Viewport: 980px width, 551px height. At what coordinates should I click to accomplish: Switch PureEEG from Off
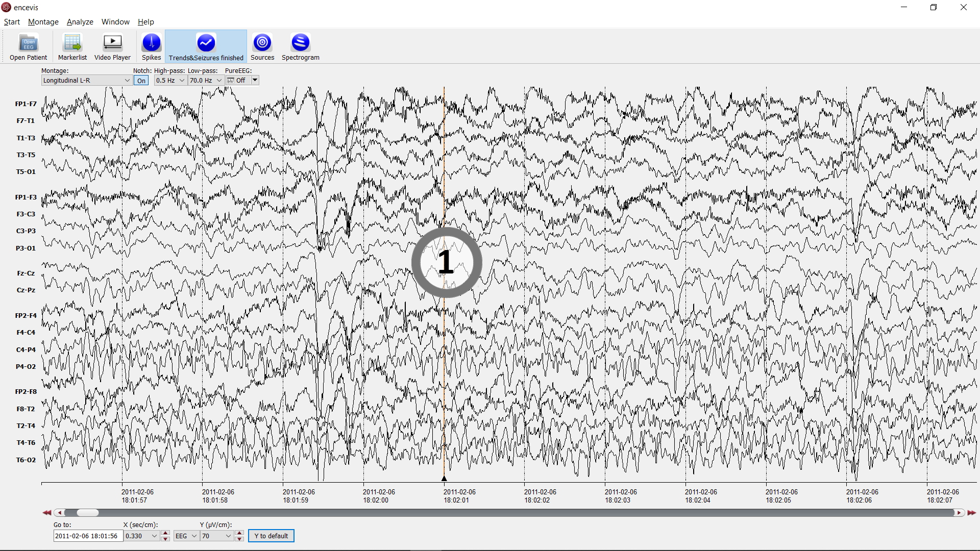click(255, 80)
